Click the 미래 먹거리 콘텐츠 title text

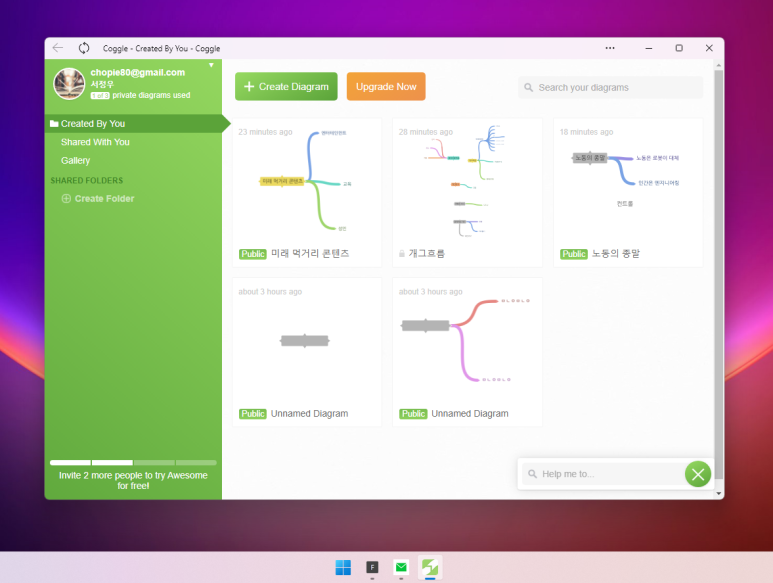click(310, 253)
